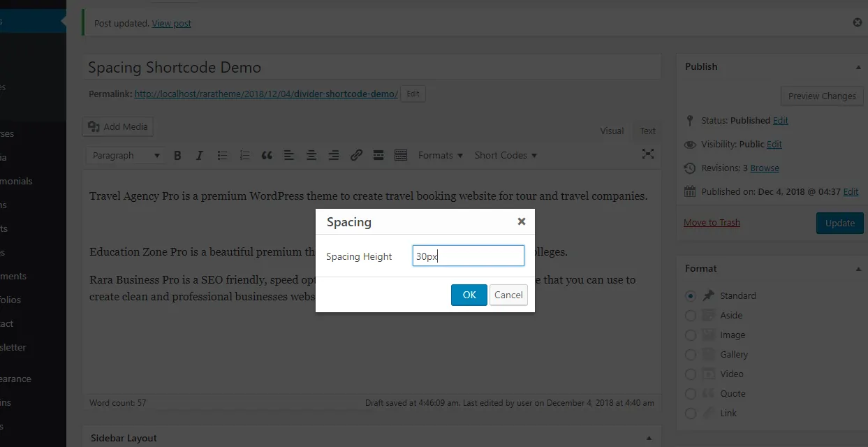Screen dimensions: 868x447
Task: Align text left
Action: [x=289, y=155]
